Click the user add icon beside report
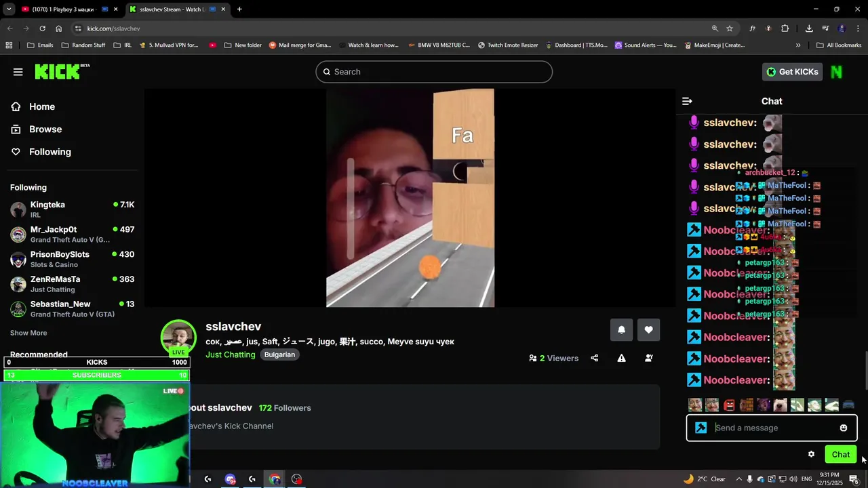The image size is (868, 488). coord(648,358)
